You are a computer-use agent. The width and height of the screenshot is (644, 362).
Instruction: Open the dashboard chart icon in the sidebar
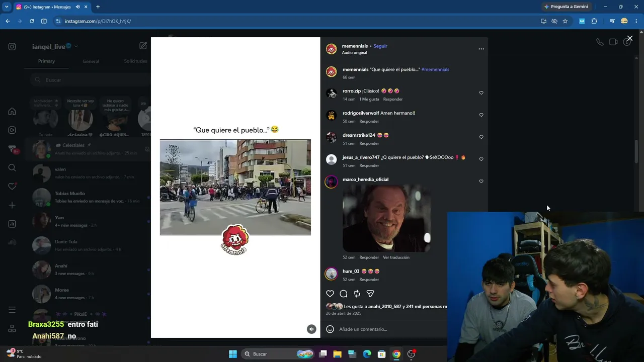coord(12,224)
